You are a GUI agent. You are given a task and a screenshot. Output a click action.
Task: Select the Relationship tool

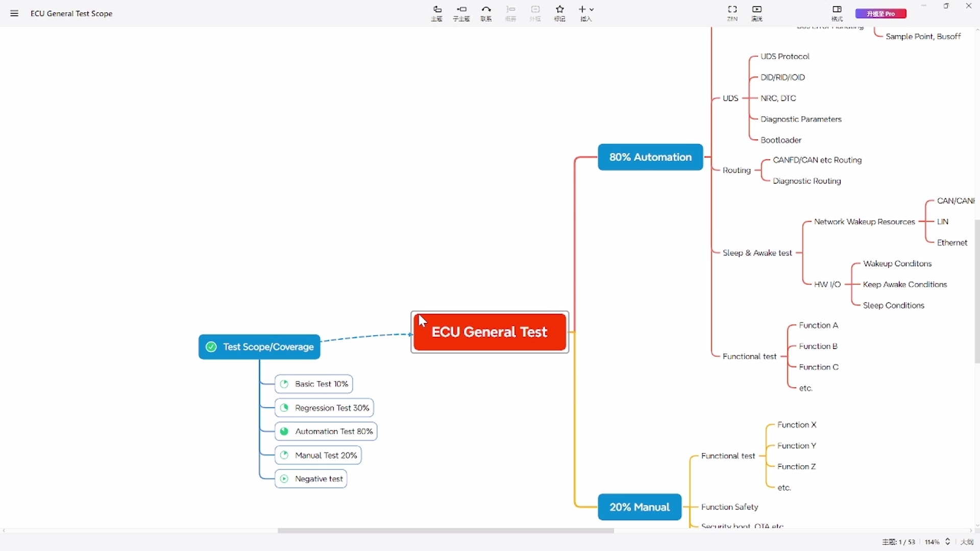(486, 13)
